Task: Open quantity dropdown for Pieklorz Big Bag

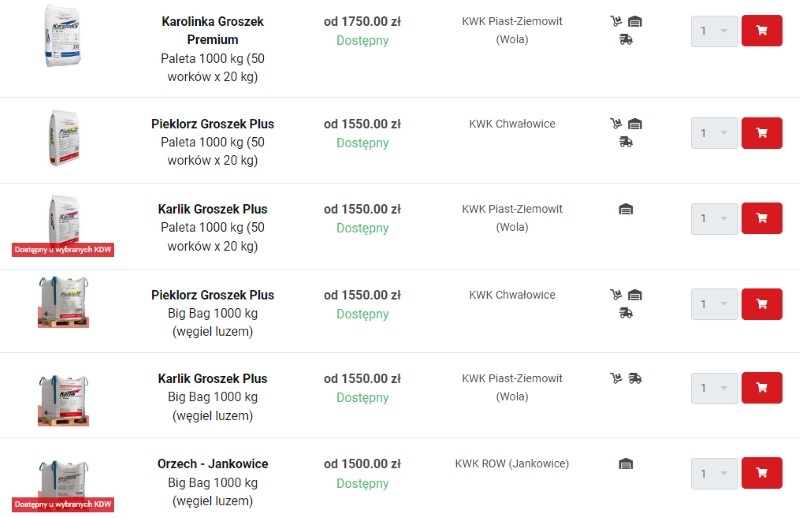Action: tap(714, 304)
